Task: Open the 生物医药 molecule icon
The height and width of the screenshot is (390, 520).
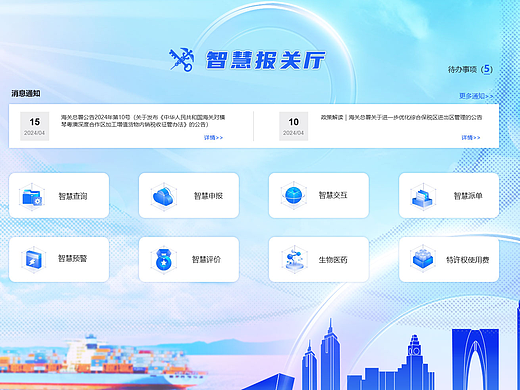Action: click(x=294, y=259)
